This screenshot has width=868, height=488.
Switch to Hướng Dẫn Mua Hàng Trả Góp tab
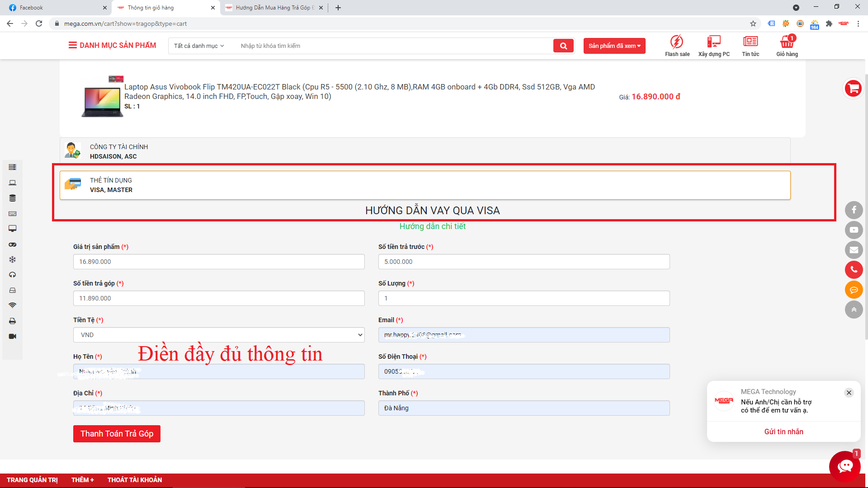point(274,8)
